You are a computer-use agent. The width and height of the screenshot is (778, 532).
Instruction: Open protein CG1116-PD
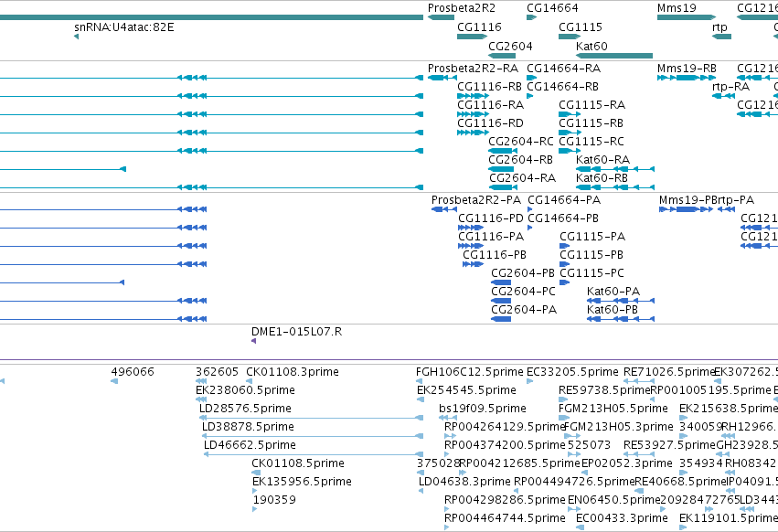(x=491, y=218)
